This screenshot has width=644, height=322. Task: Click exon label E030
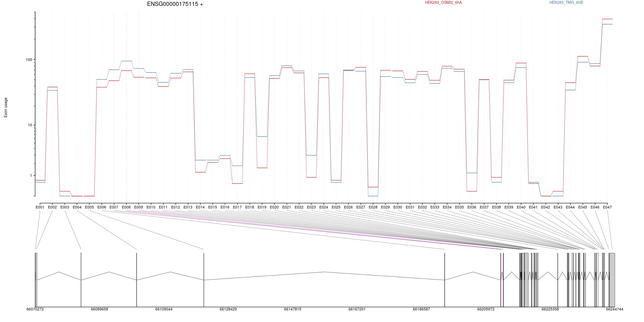pos(398,207)
